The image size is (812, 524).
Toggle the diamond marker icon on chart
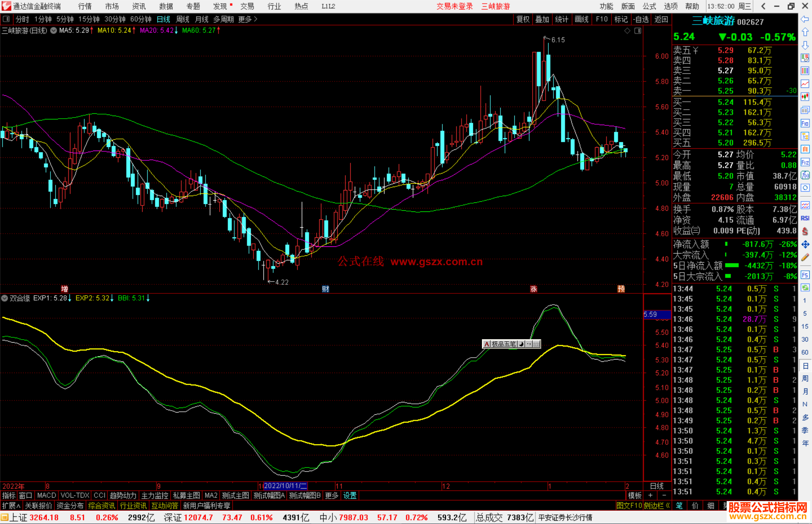point(627,31)
